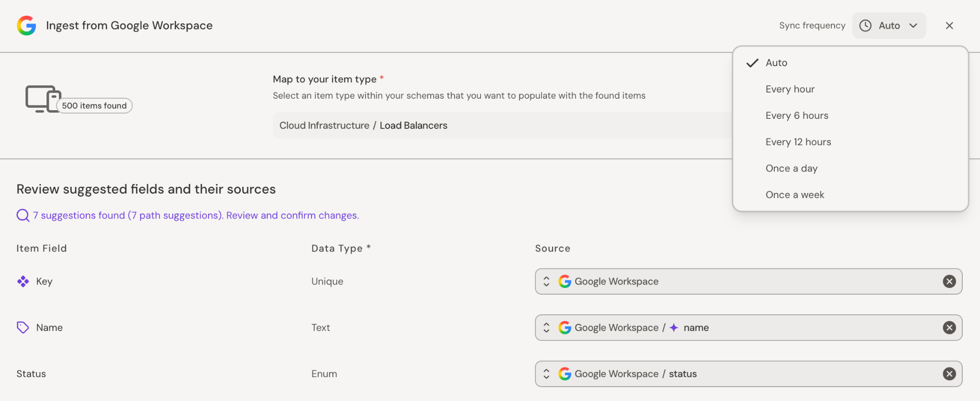
Task: Click the Google logo in the header
Action: pos(26,25)
